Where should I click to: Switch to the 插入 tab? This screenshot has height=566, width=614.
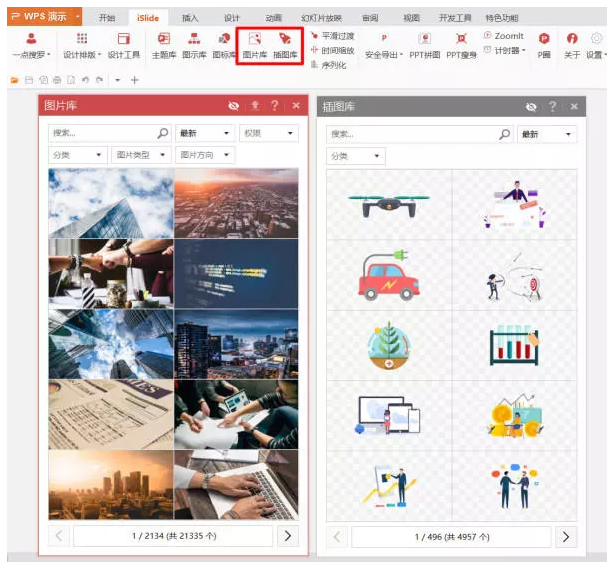point(190,18)
